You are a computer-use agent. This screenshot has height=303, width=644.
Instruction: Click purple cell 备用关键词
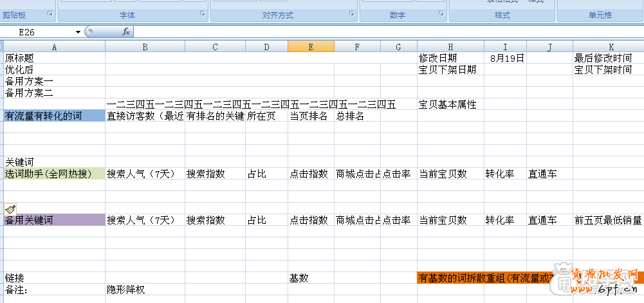point(53,220)
